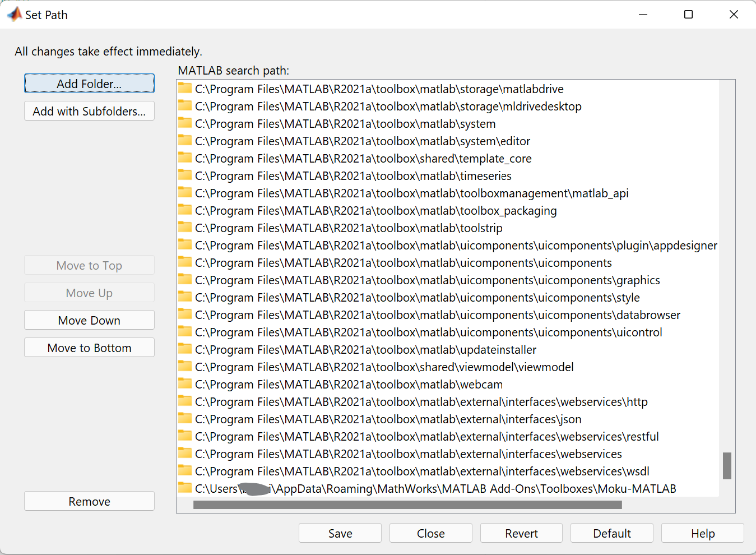Screen dimensions: 756x555
Task: Click folder icon of uicomponents\style row
Action: tap(185, 297)
